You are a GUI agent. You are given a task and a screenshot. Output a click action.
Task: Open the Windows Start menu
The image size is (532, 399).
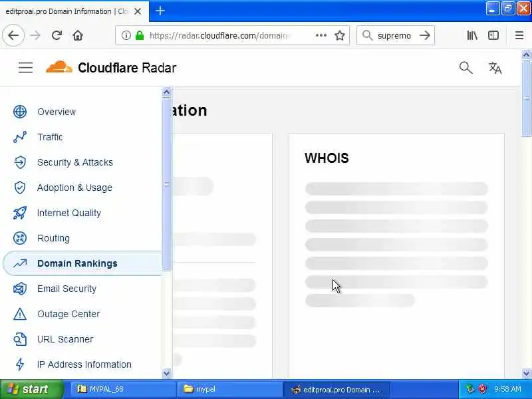pyautogui.click(x=31, y=389)
